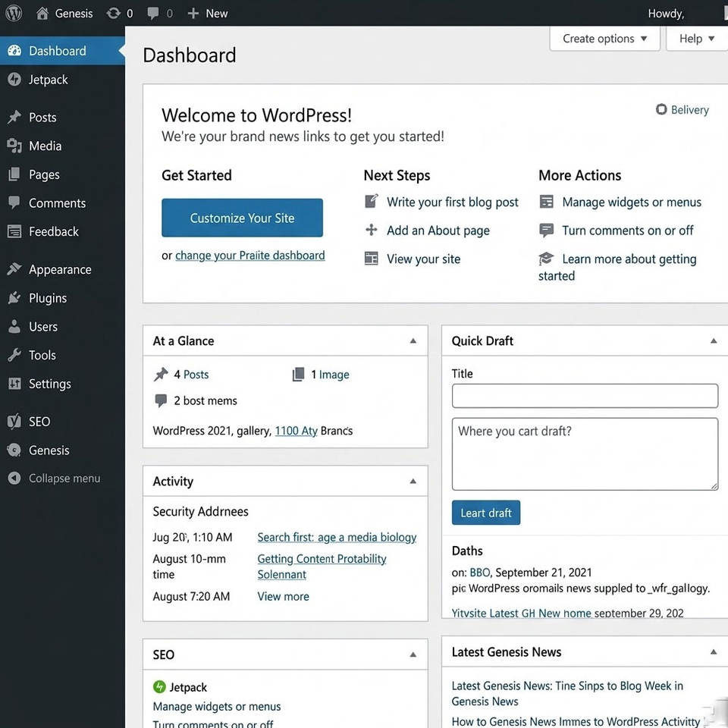Screen dimensions: 728x728
Task: Open Getting Content Protability Solennant link
Action: coord(322,566)
